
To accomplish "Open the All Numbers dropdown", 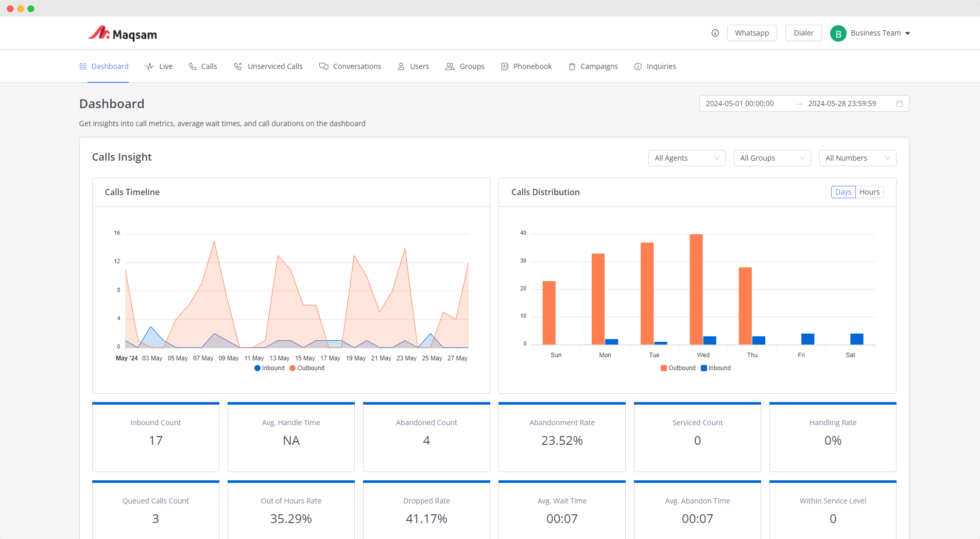I will [x=857, y=158].
